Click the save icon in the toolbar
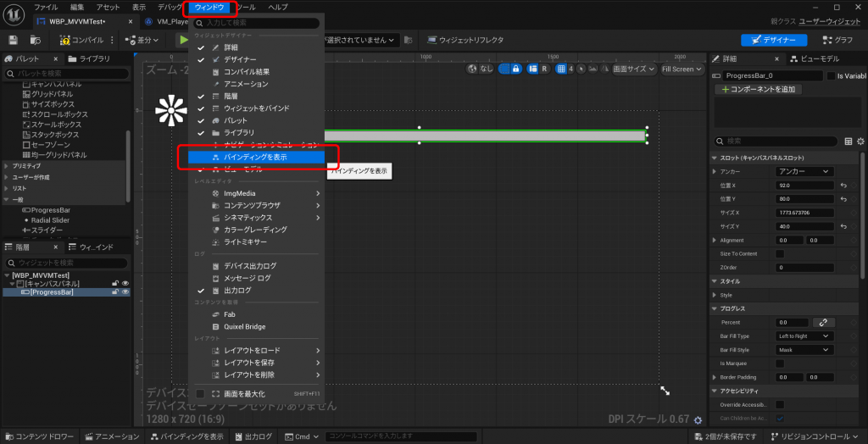This screenshot has height=444, width=868. coord(13,40)
